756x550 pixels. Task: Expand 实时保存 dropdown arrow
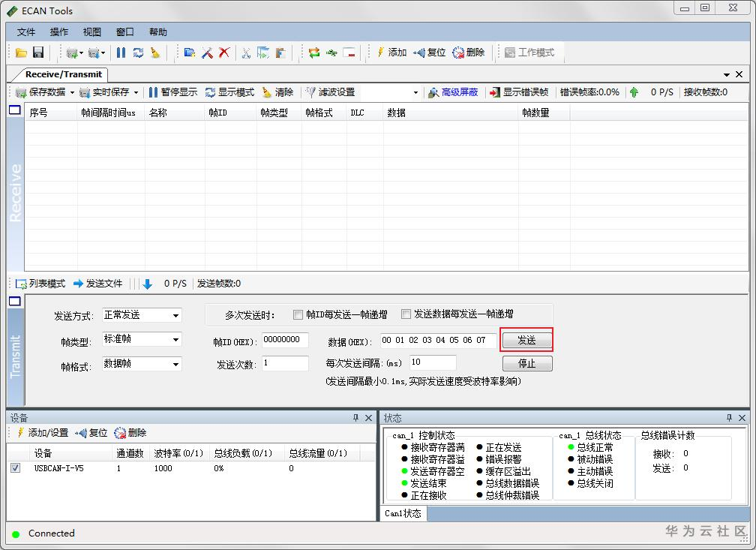[136, 92]
